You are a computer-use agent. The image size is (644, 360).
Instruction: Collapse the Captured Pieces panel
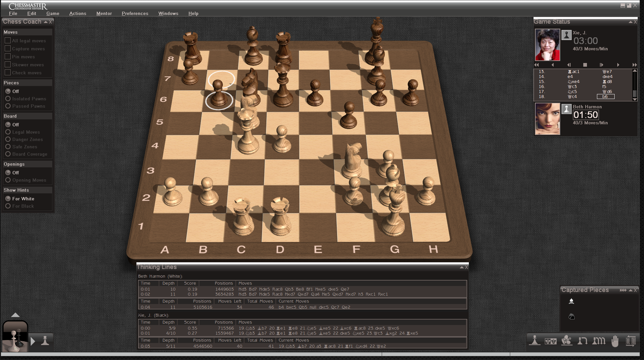(x=630, y=290)
